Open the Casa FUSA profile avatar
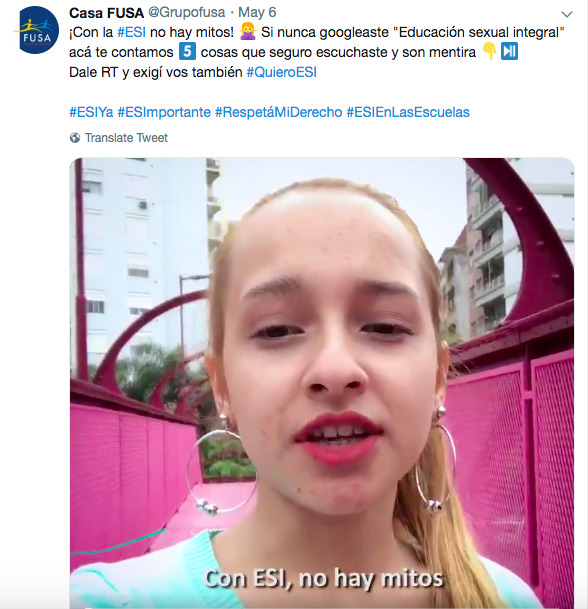The width and height of the screenshot is (588, 609). (x=37, y=30)
